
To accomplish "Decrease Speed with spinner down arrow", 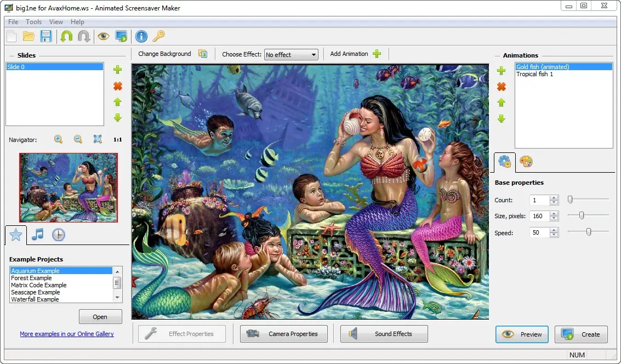I will click(554, 235).
